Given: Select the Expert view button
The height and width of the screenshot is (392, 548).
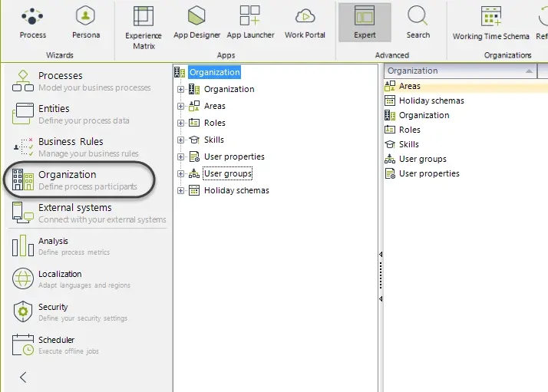Looking at the screenshot, I should (365, 22).
